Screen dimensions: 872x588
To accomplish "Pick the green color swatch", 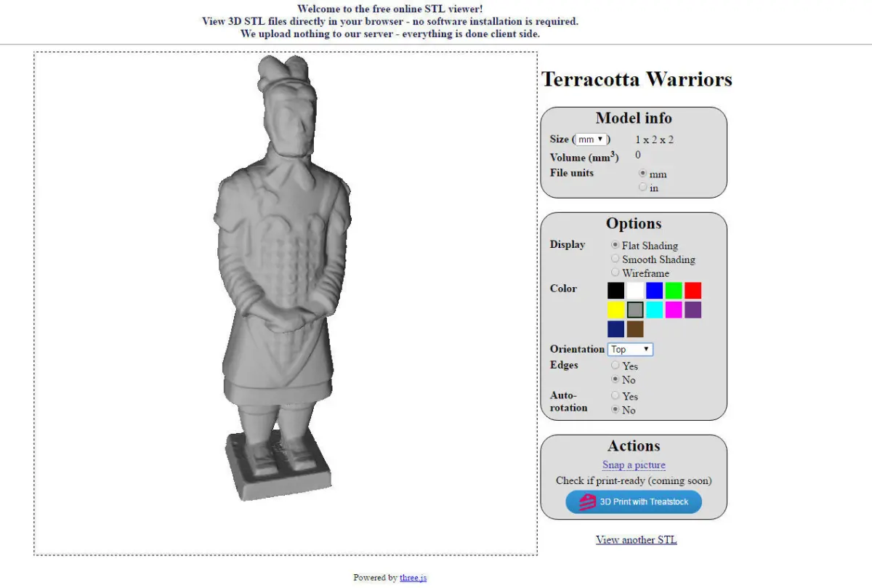I will (x=674, y=291).
